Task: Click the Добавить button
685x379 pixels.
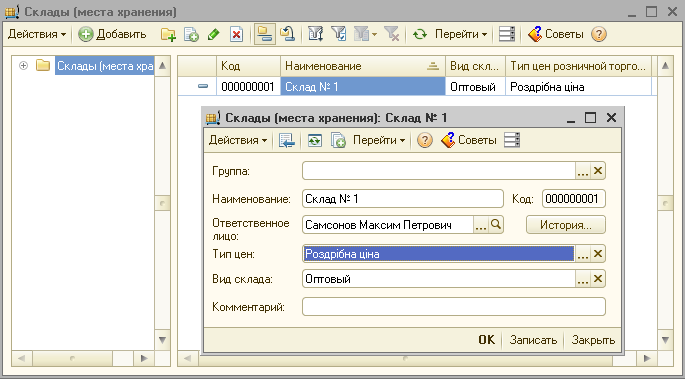Action: coord(112,34)
